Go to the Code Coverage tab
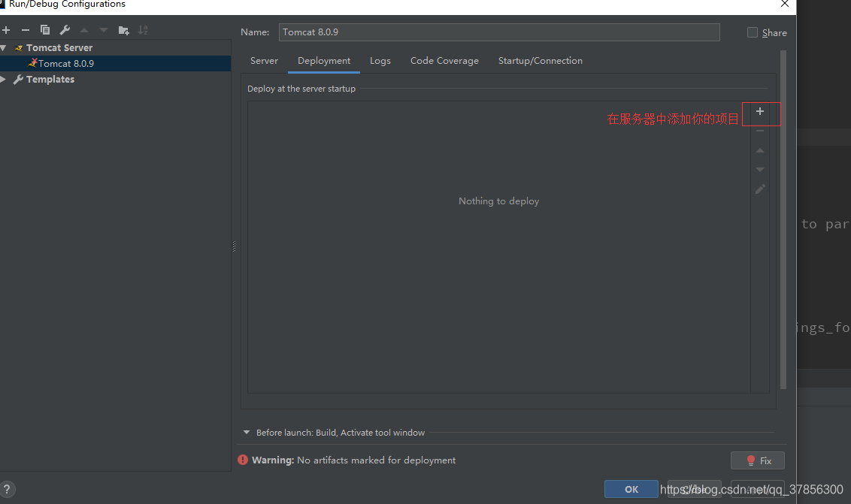Viewport: 851px width, 504px height. coord(444,61)
